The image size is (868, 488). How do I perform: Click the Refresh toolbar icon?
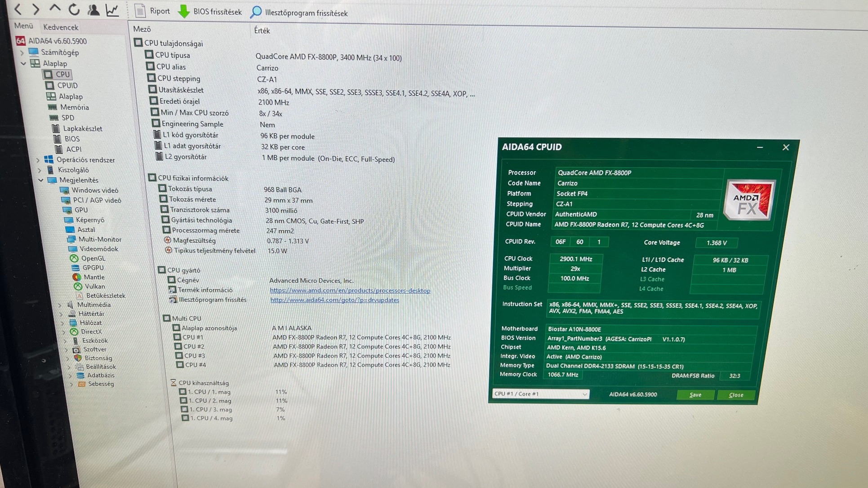click(x=74, y=9)
